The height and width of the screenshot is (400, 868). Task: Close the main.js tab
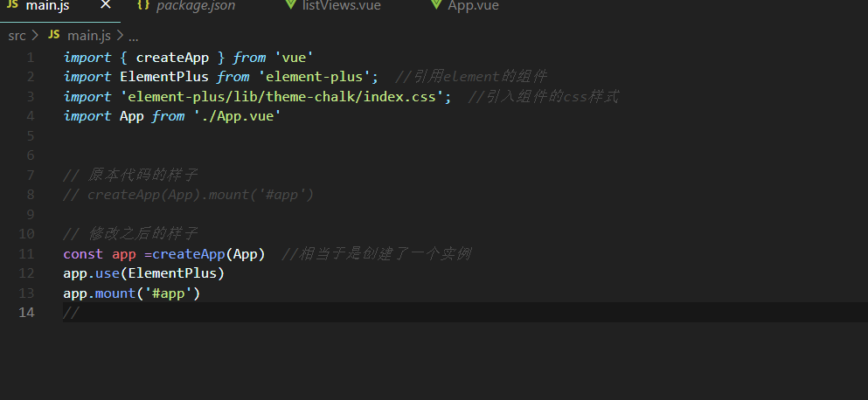click(105, 5)
